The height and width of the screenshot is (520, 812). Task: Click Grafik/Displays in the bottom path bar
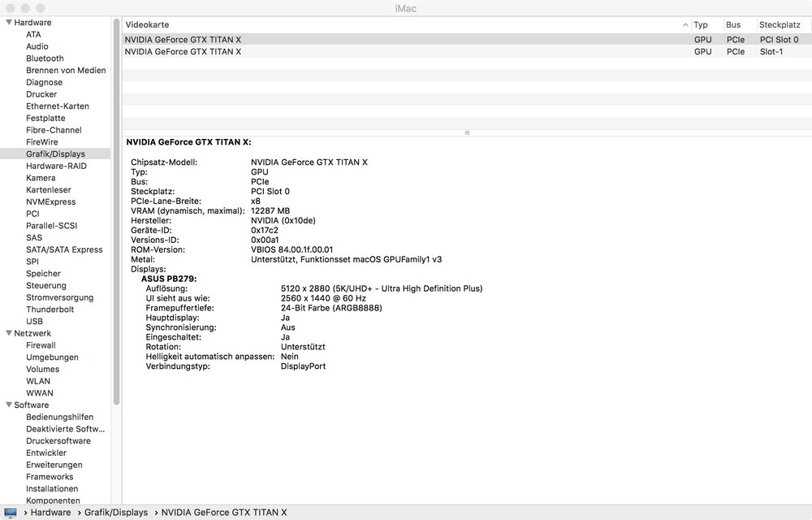coord(116,513)
